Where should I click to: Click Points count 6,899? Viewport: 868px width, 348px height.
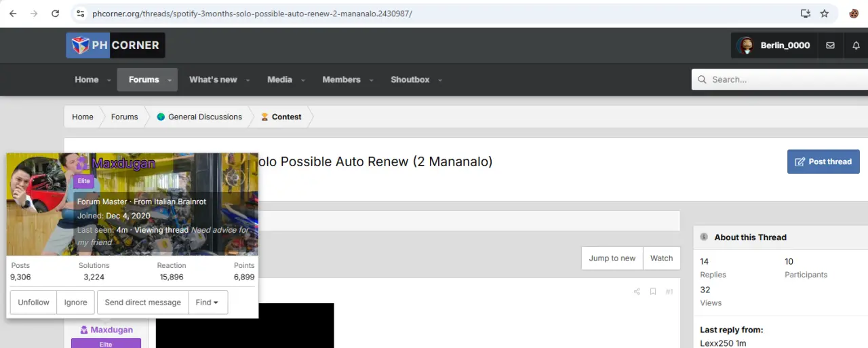tap(244, 277)
